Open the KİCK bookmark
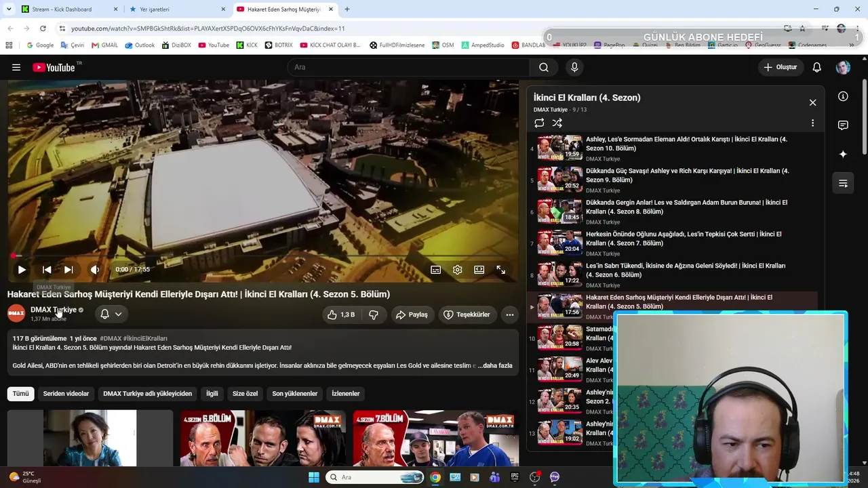 point(247,45)
